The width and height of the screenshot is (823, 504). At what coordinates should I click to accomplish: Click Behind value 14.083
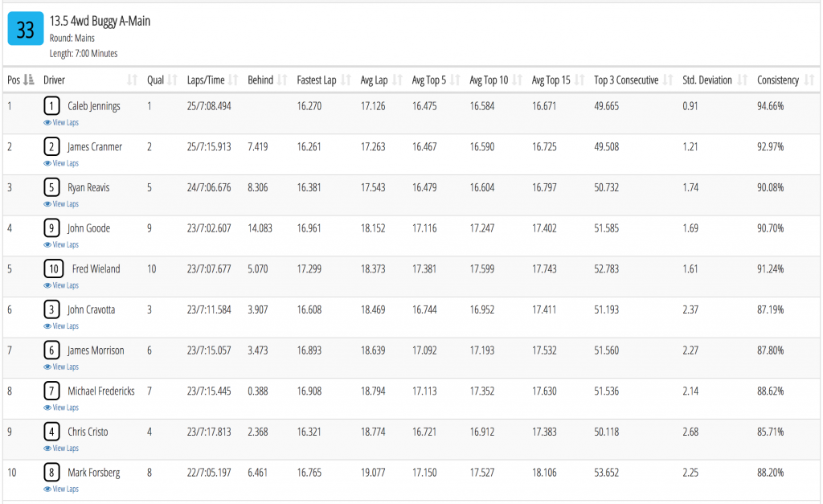[x=260, y=228]
